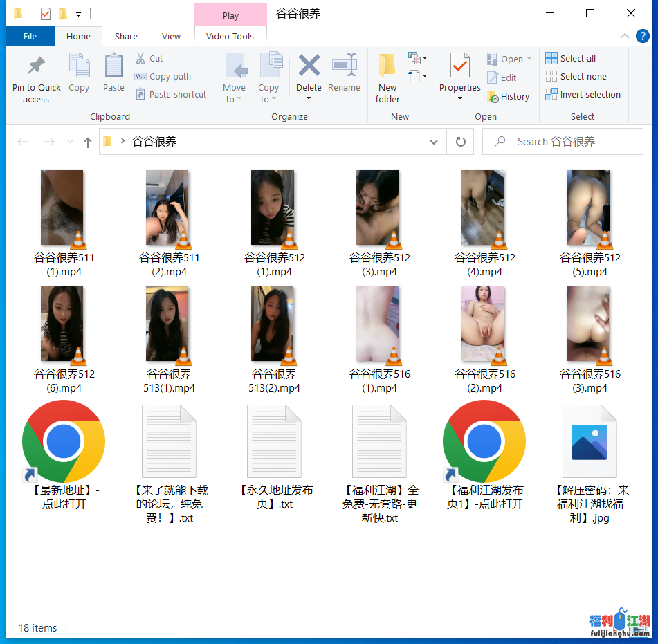Viewport: 658px width, 644px height.
Task: Open the Properties dropdown arrow
Action: 459,99
